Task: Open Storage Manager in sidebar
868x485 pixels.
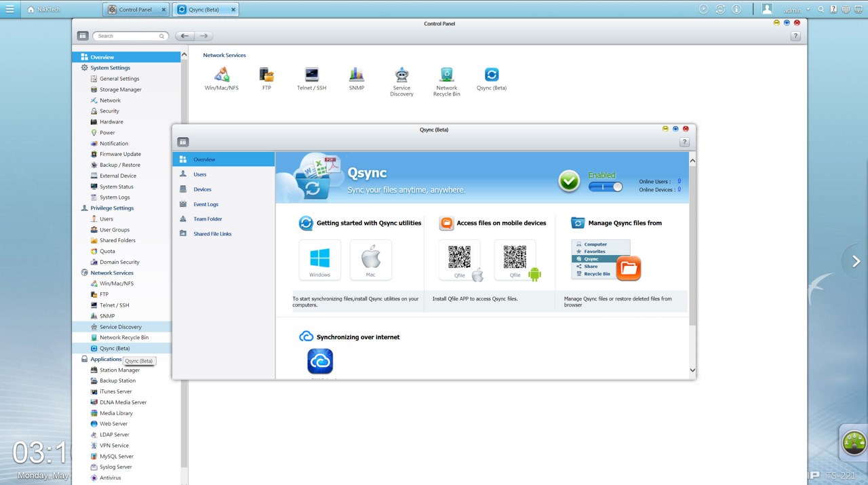Action: [121, 90]
